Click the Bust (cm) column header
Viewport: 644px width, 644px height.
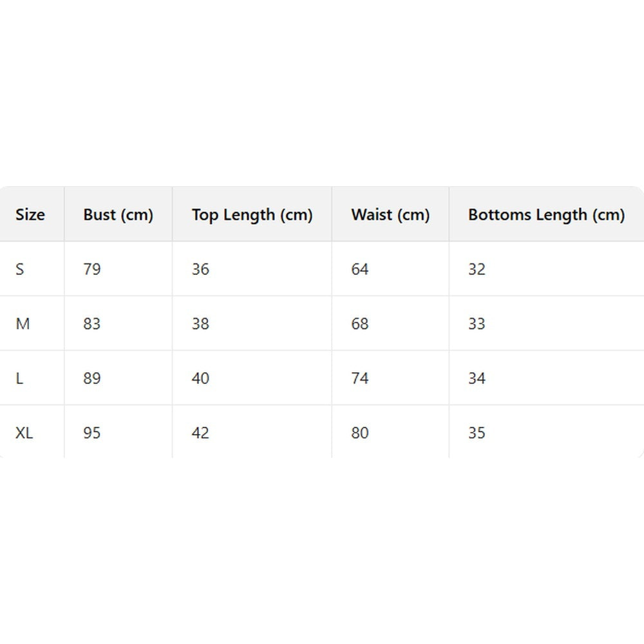click(x=118, y=214)
